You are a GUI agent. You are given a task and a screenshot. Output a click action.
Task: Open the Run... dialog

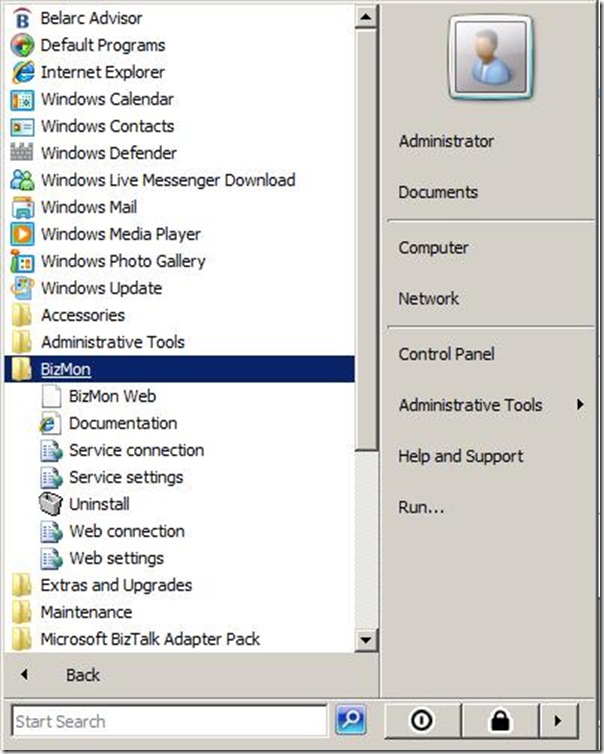pos(421,507)
